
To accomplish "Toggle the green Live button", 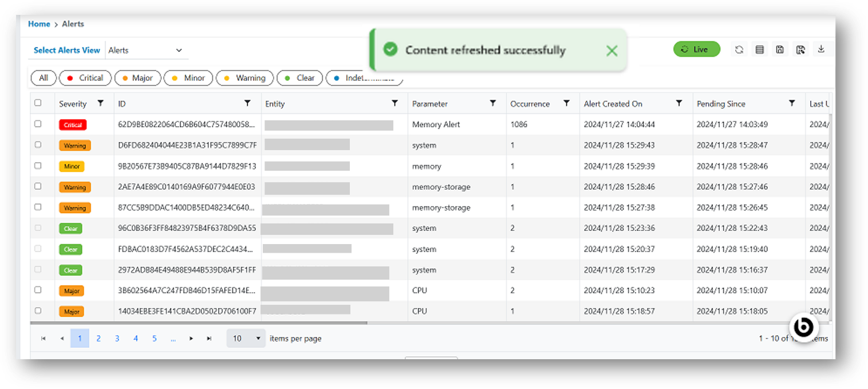I will [696, 49].
